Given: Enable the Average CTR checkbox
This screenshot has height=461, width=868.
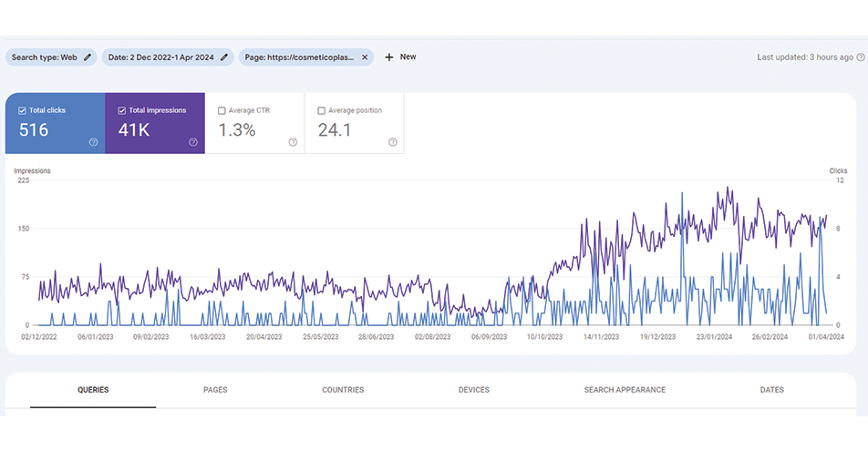Looking at the screenshot, I should (x=222, y=111).
